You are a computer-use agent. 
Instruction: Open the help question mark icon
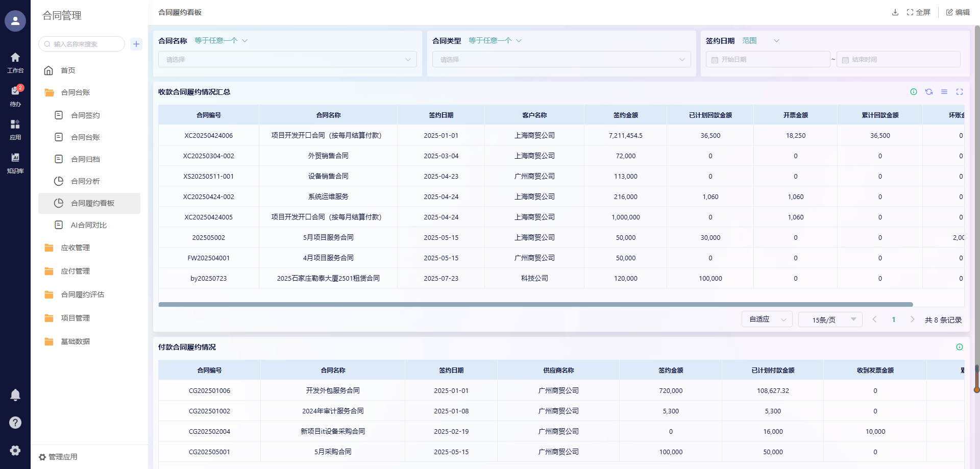(15, 423)
